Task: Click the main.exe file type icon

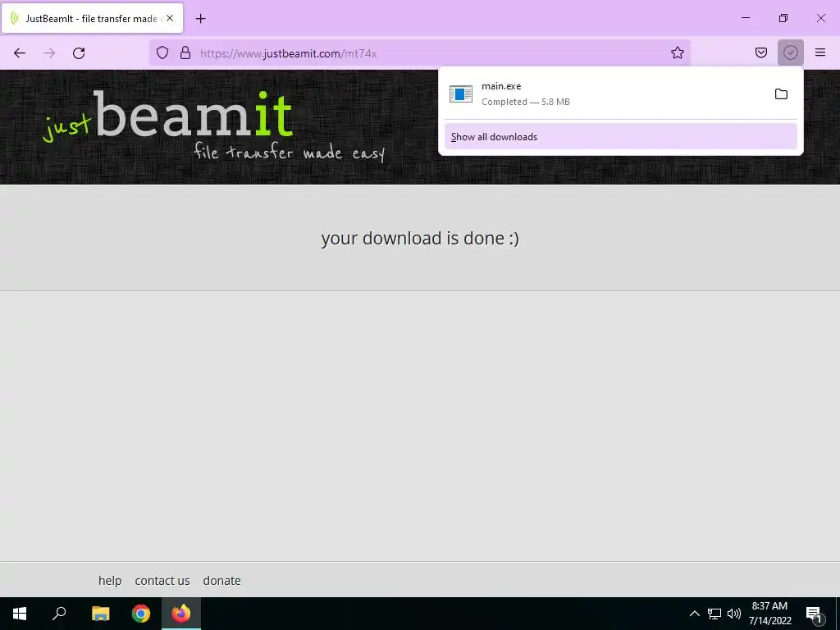Action: (461, 94)
